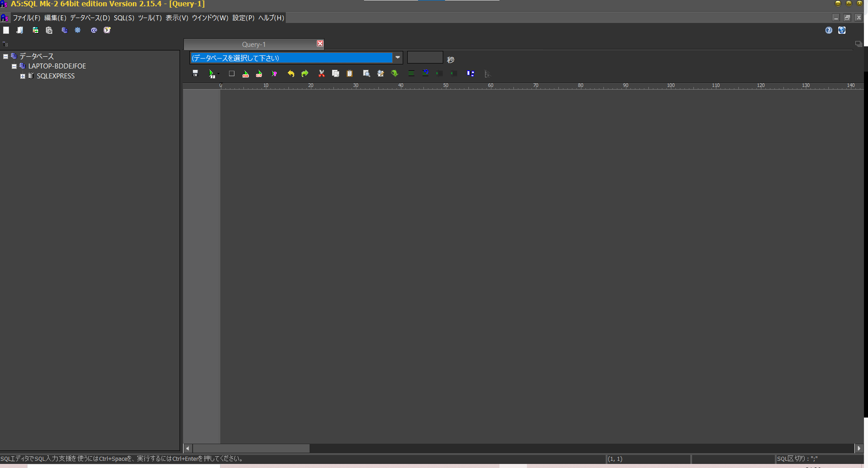868x468 pixels.
Task: Click the blue arrow over lines icon
Action: [425, 73]
